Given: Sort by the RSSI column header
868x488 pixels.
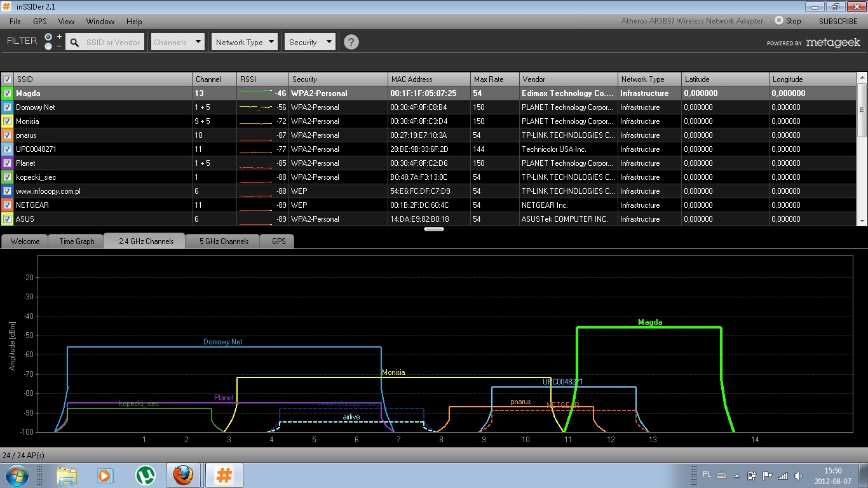Looking at the screenshot, I should (263, 79).
